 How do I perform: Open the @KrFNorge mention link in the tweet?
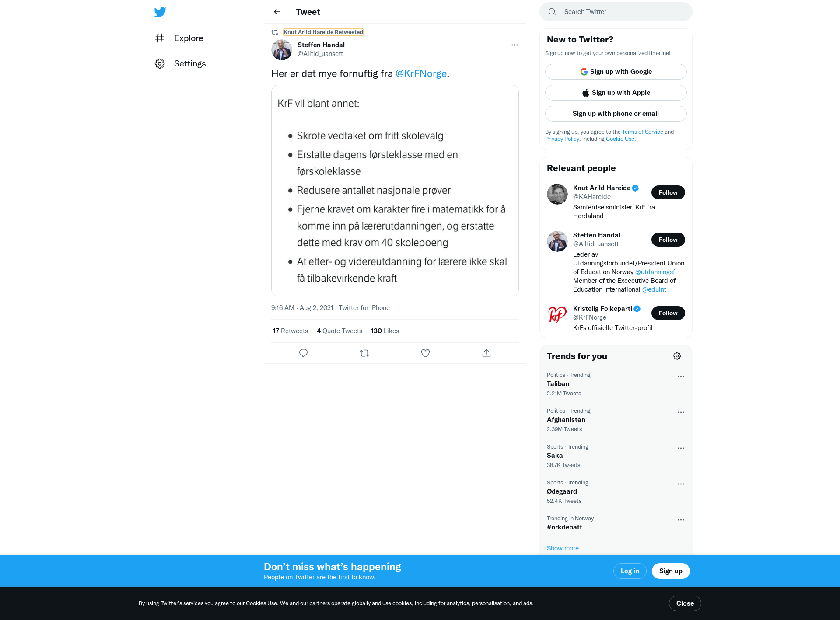click(421, 73)
